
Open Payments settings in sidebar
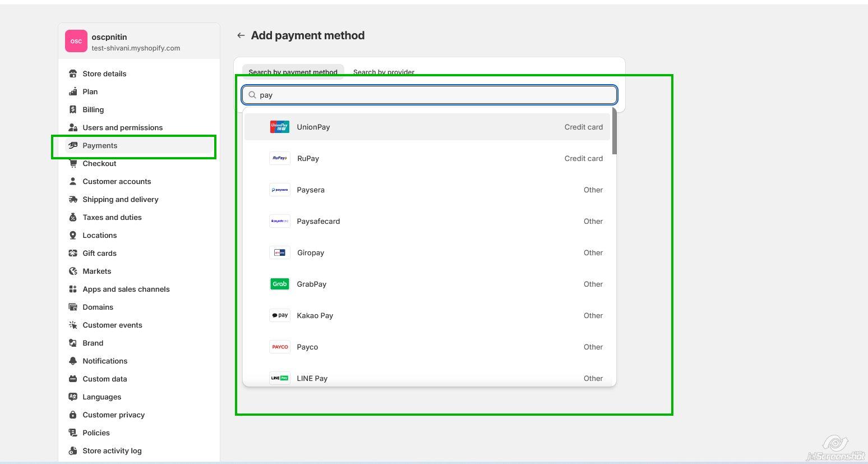click(100, 145)
